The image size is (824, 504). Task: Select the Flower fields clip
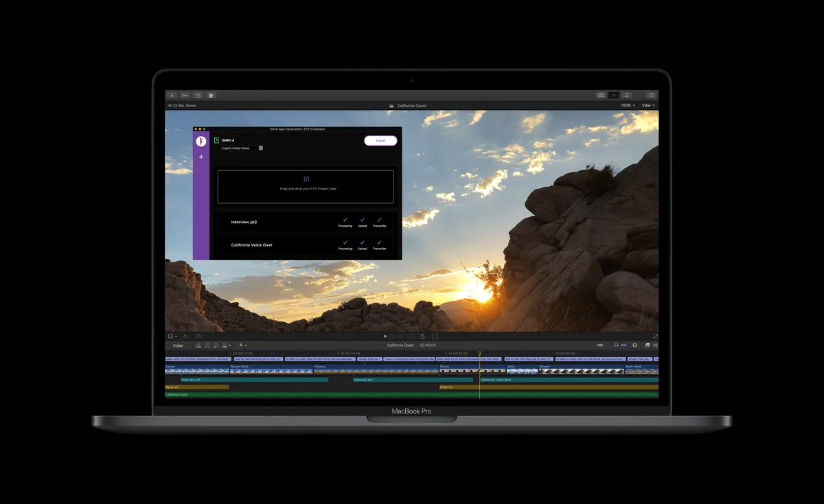coord(271,369)
